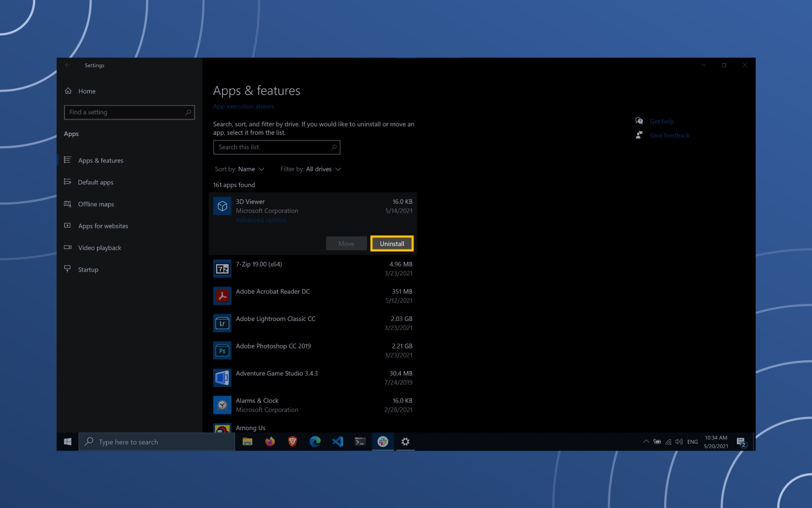This screenshot has width=812, height=508.
Task: Click the ENG language indicator
Action: pyautogui.click(x=692, y=442)
